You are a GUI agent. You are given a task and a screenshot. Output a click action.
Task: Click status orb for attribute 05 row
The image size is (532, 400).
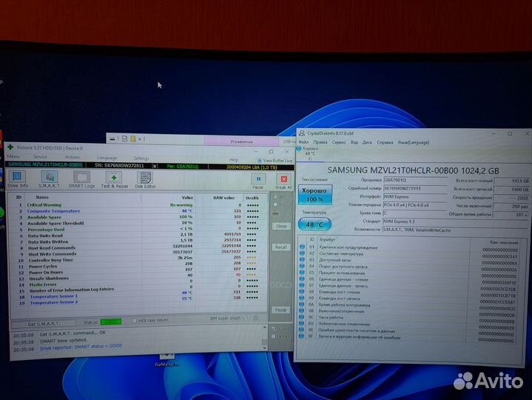302,273
